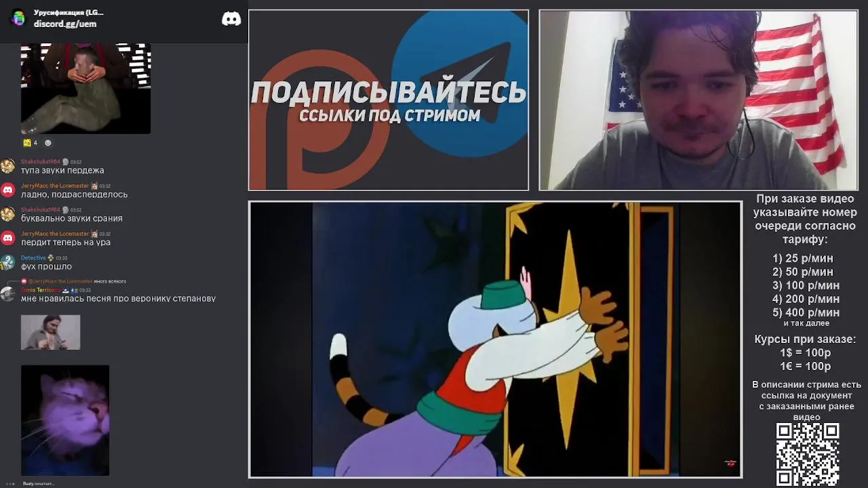Viewport: 868px width, 488px height.
Task: Click the message 'мне нравилась песня про веронику степанову'
Action: pos(118,299)
